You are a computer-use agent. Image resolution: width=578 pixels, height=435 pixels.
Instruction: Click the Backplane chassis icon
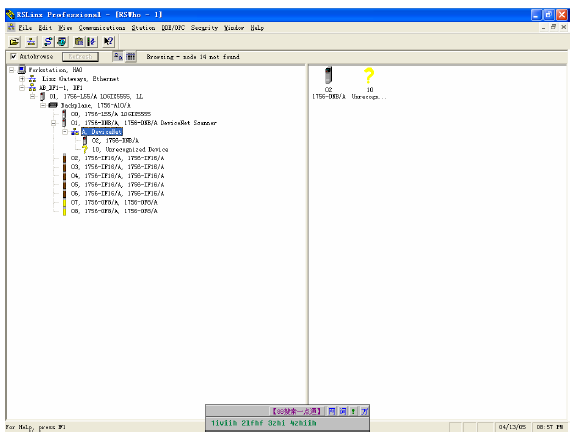(x=53, y=105)
